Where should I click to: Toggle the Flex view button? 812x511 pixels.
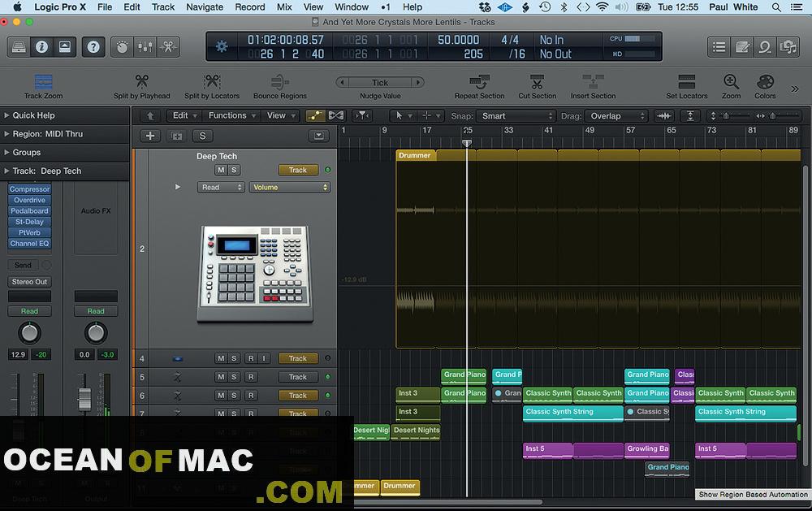click(x=335, y=115)
